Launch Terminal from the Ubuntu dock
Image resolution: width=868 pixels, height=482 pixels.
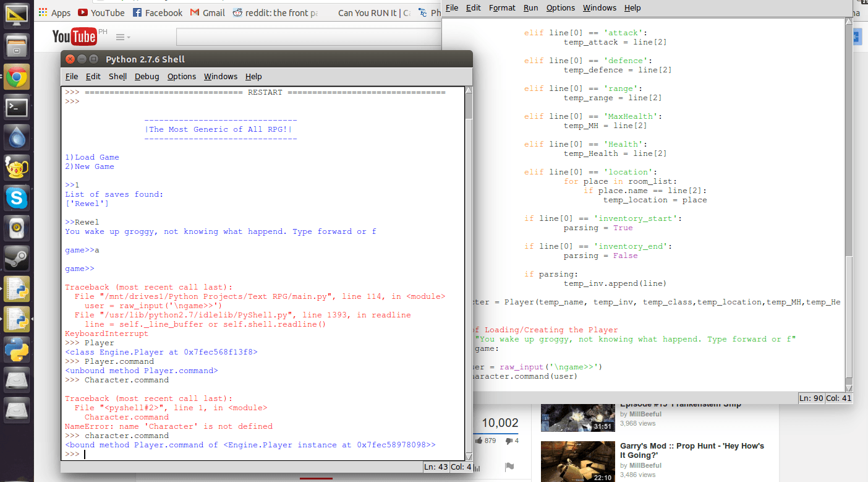pos(17,107)
